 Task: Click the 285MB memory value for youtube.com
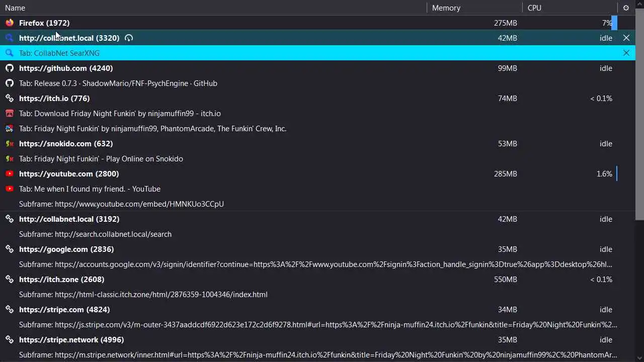tap(505, 173)
